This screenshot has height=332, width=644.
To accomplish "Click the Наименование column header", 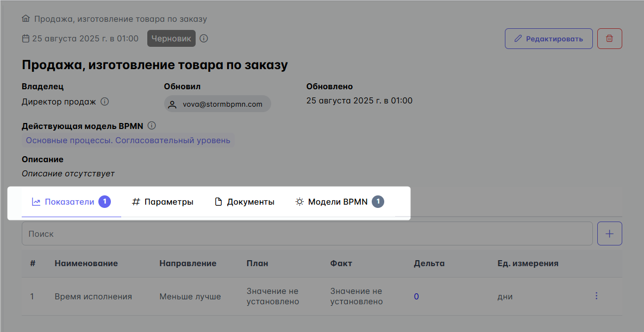I will pos(86,263).
